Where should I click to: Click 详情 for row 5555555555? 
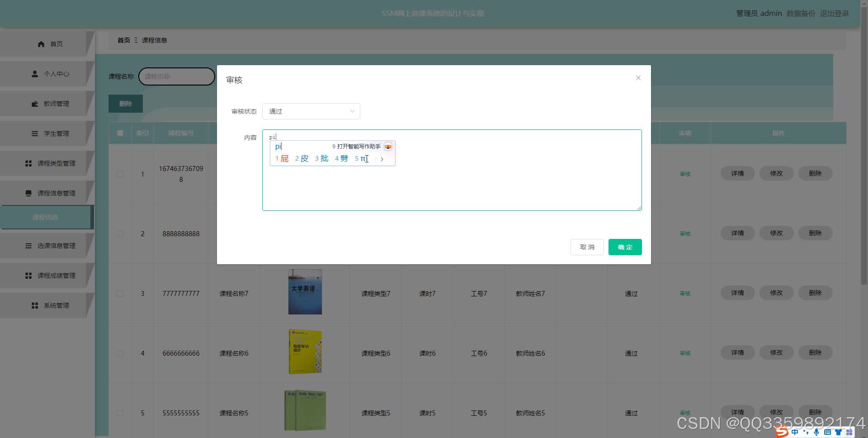tap(737, 412)
